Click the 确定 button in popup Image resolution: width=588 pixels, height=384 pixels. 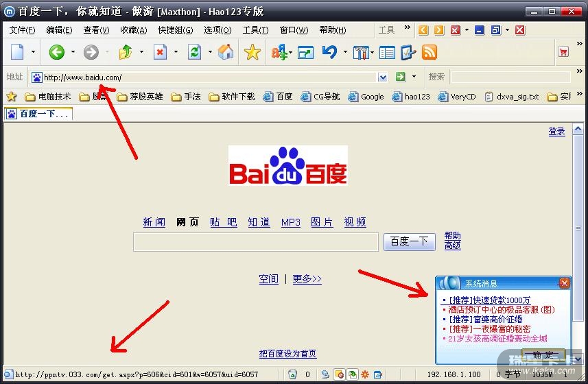pos(543,355)
